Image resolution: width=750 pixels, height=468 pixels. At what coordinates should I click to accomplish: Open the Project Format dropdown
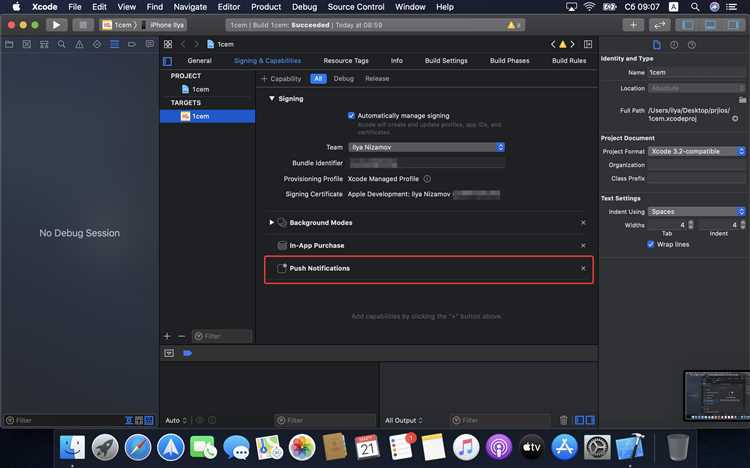click(x=697, y=151)
